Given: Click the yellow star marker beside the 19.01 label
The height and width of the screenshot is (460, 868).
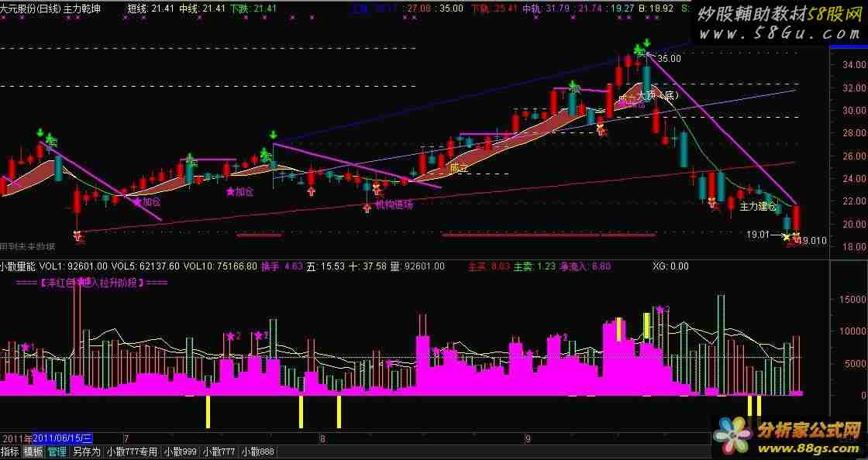Looking at the screenshot, I should pos(787,237).
